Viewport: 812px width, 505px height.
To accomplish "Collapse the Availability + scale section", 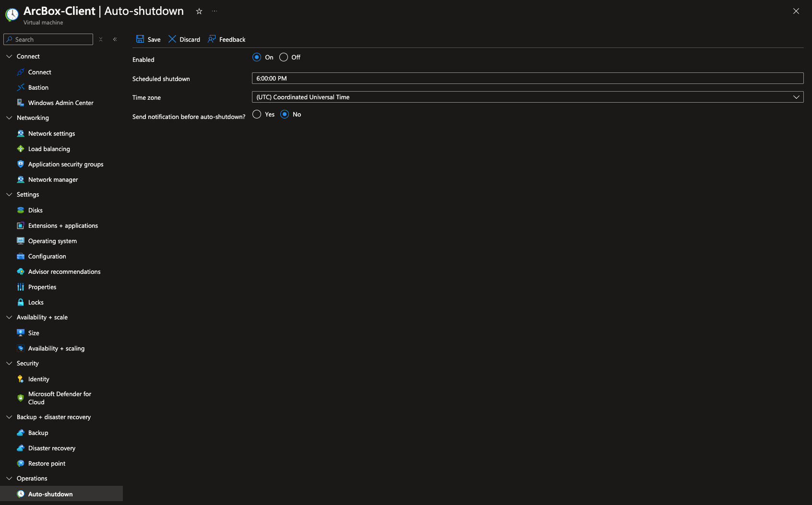I will pyautogui.click(x=9, y=317).
